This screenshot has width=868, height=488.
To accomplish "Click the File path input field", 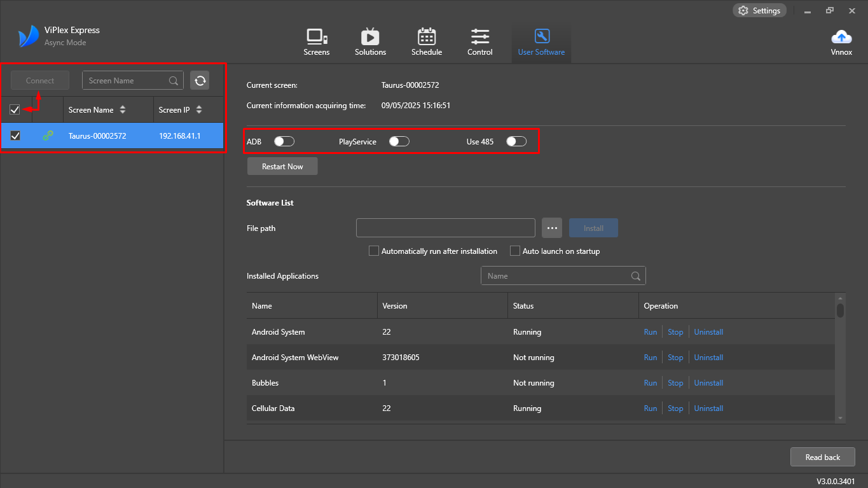I will coord(446,228).
